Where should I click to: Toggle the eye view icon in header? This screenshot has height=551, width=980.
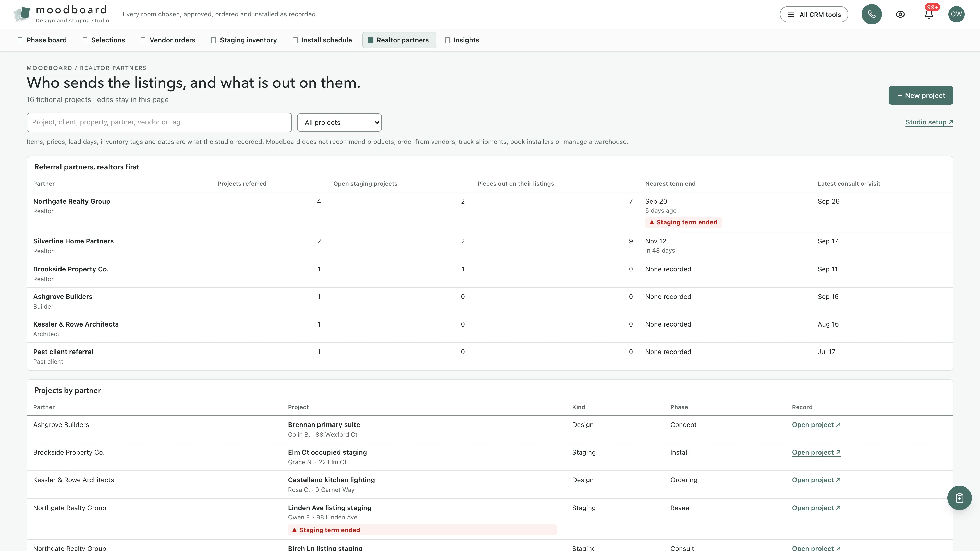[900, 15]
